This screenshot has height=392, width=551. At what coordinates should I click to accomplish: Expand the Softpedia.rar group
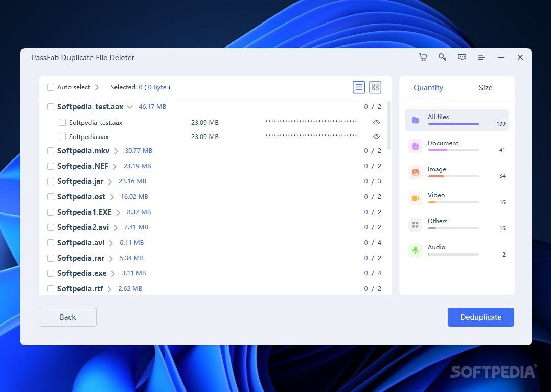(x=111, y=259)
